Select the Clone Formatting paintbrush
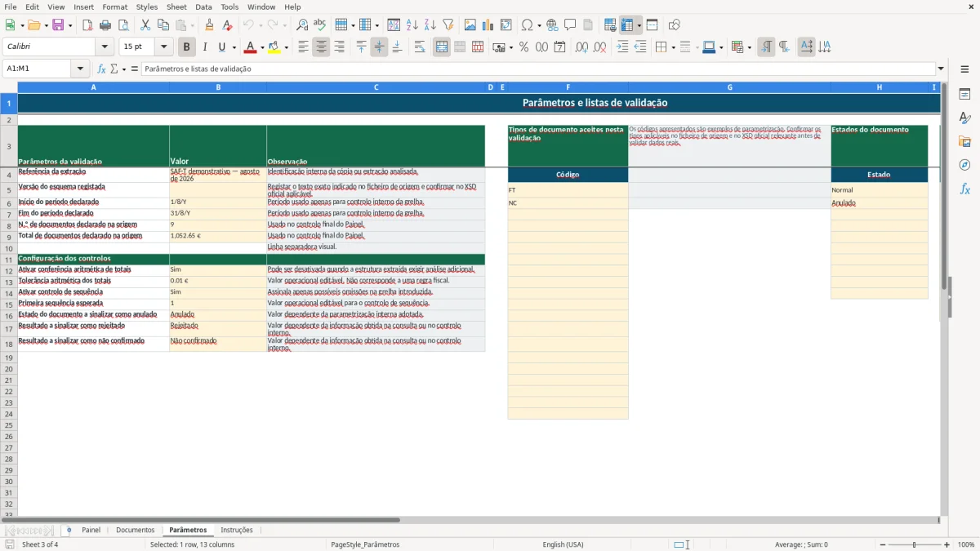Viewport: 980px width, 551px height. coord(210,25)
